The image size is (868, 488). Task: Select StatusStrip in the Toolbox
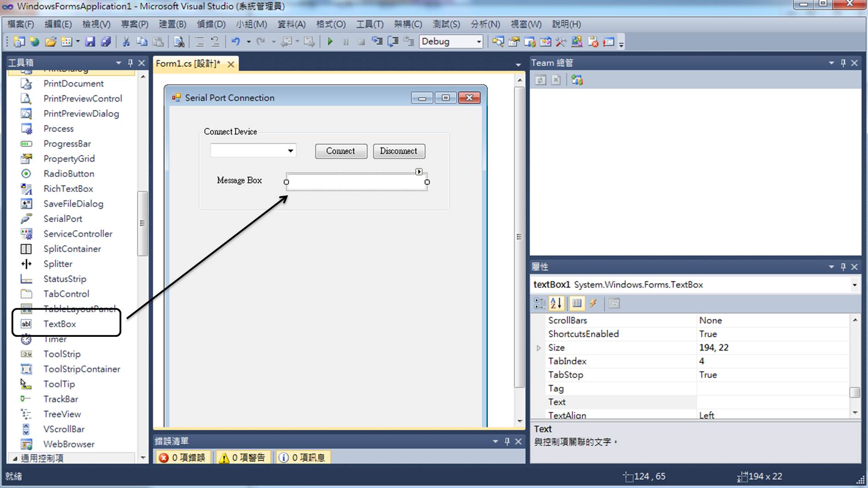point(65,279)
